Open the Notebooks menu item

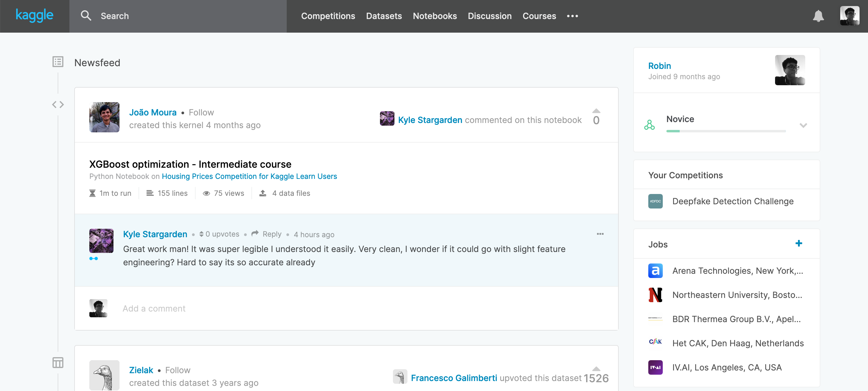[434, 16]
